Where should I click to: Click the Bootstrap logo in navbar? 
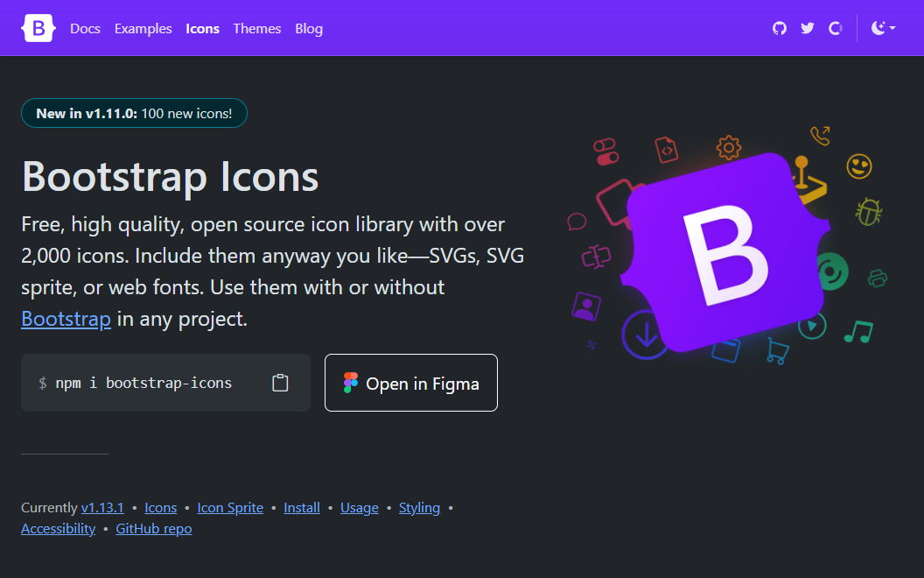tap(38, 28)
